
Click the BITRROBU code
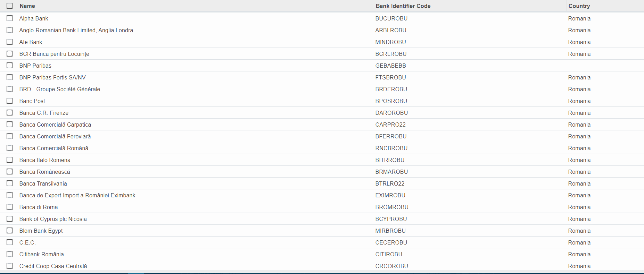click(390, 160)
